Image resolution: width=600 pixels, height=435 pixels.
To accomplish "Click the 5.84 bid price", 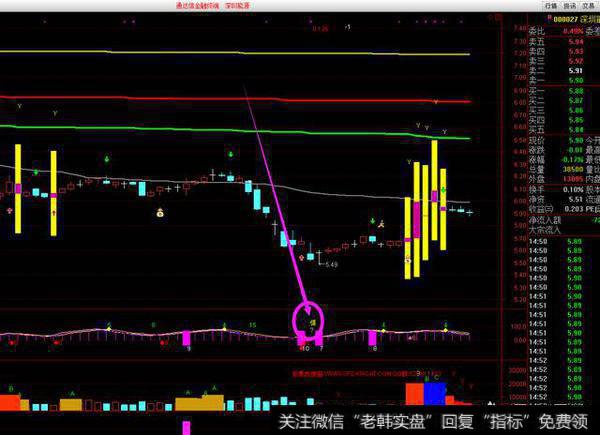I will pyautogui.click(x=576, y=130).
